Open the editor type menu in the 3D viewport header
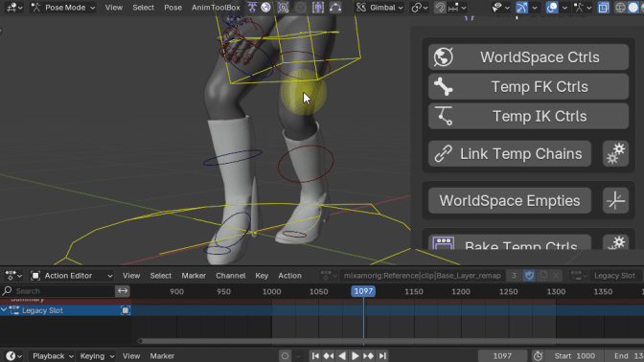This screenshot has height=362, width=644. click(14, 8)
